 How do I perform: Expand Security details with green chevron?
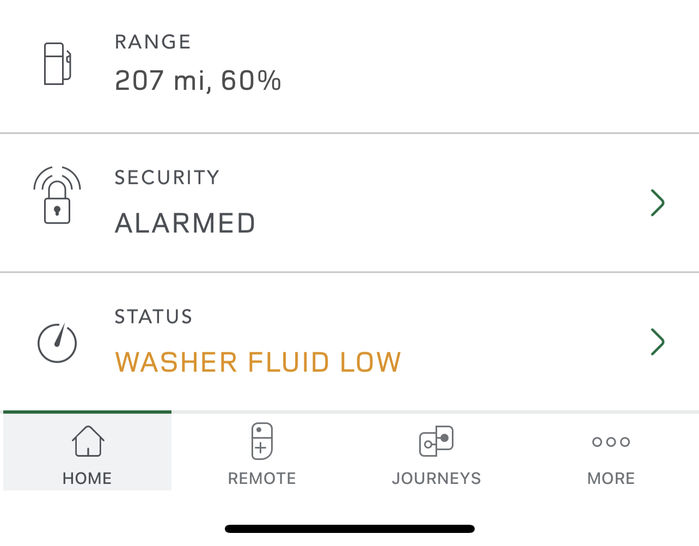658,203
